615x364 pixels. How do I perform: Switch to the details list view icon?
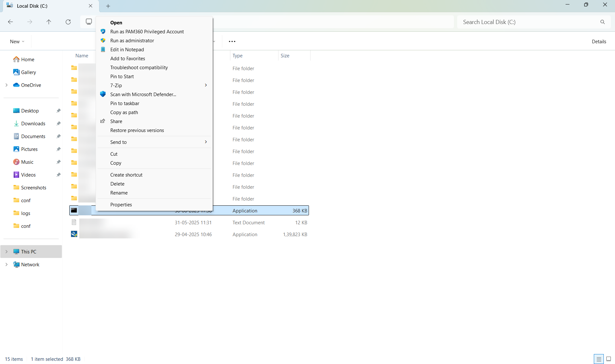point(599,359)
